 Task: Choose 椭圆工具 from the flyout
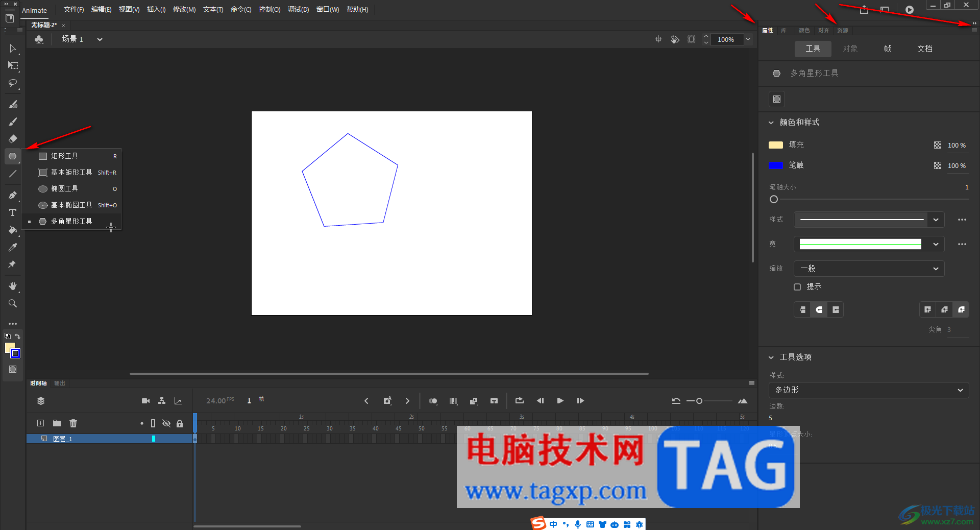coord(71,189)
